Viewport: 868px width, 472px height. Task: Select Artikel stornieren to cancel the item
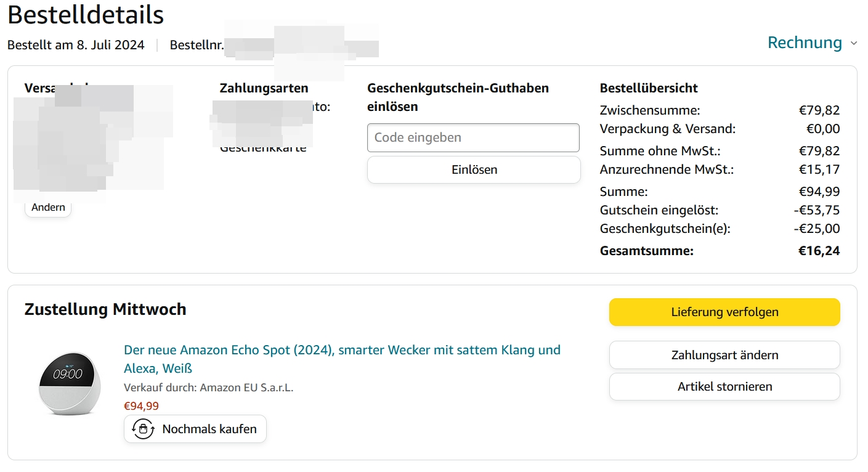tap(724, 386)
